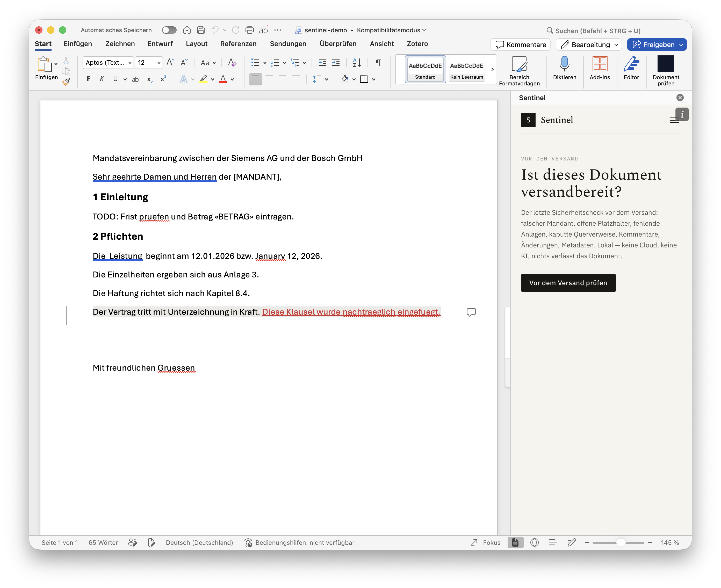
Task: Expand the Freigeben dropdown arrow
Action: [681, 45]
